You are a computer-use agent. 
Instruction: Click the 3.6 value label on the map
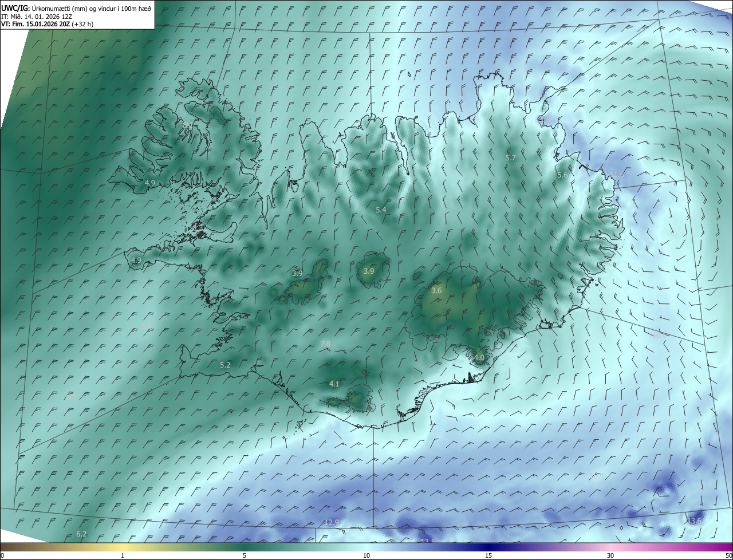(436, 291)
